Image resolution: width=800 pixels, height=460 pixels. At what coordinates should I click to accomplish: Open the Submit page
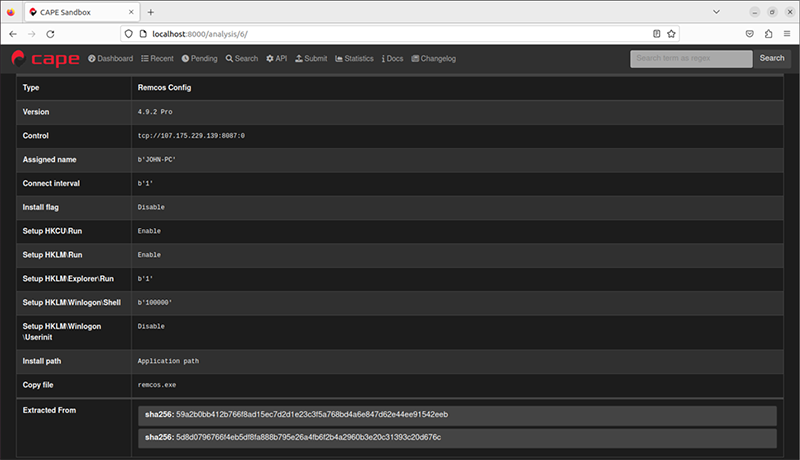pyautogui.click(x=310, y=59)
